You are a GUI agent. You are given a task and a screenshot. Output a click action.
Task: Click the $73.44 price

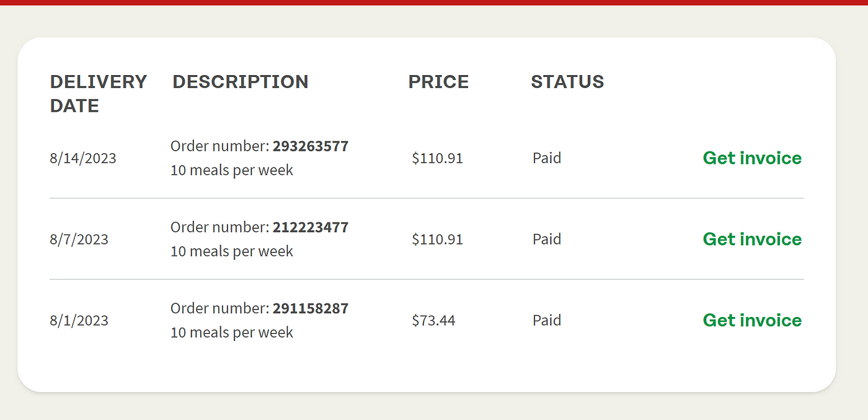pos(434,321)
